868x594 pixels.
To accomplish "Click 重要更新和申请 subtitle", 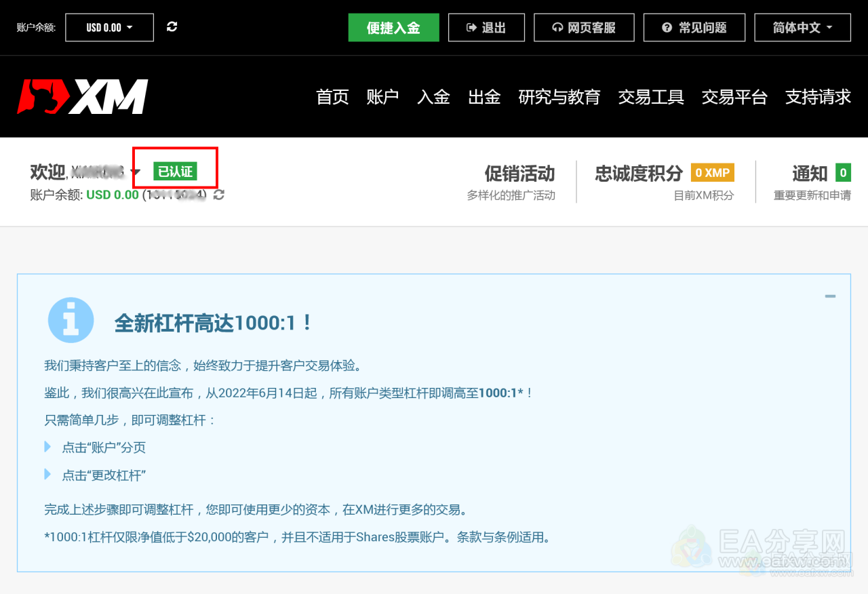I will point(812,195).
